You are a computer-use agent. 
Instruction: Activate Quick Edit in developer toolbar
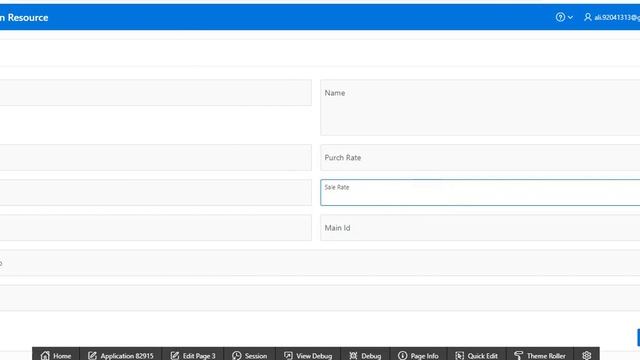pyautogui.click(x=476, y=355)
